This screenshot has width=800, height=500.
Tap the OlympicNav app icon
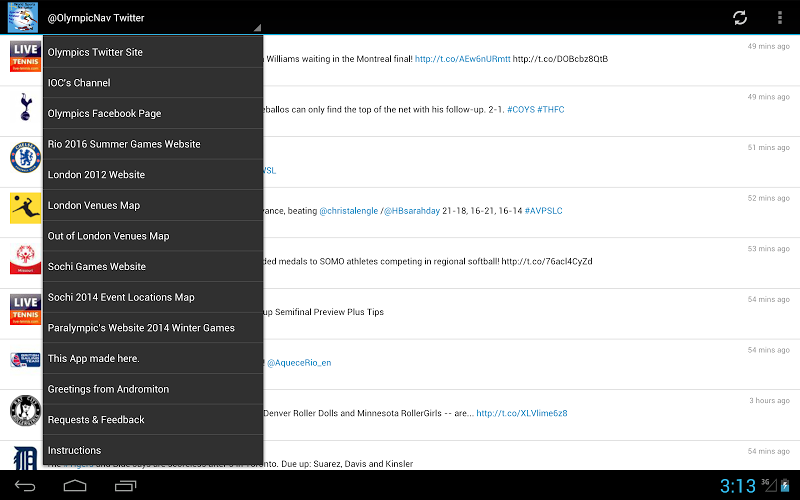(x=22, y=17)
